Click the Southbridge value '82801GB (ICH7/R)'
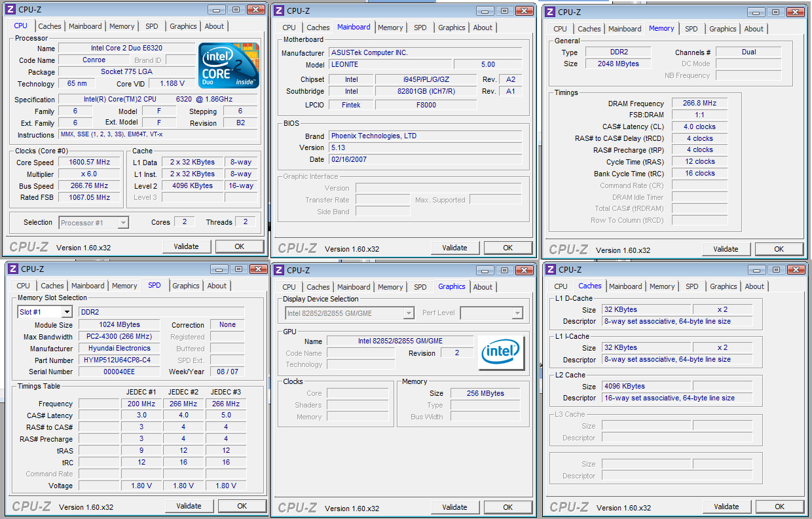812x519 pixels. pyautogui.click(x=426, y=92)
